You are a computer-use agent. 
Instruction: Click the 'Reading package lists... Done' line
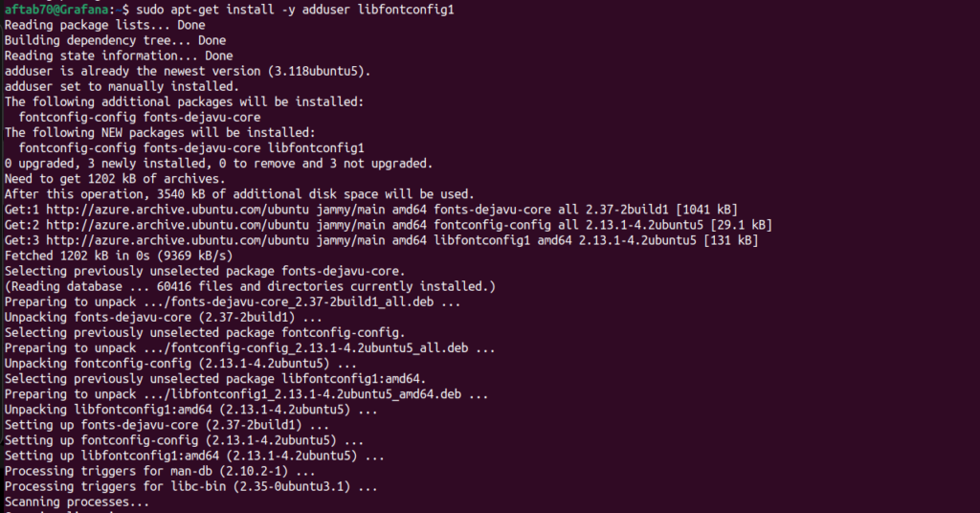104,25
